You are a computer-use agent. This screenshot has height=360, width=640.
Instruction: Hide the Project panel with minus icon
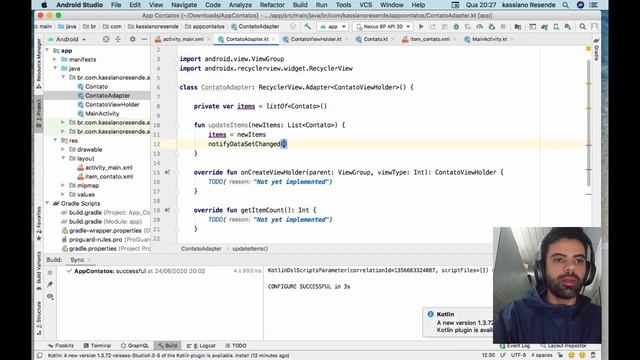pos(144,39)
